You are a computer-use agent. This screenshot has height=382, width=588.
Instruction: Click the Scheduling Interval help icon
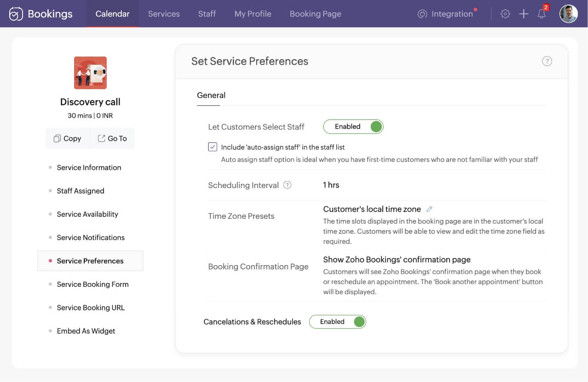click(x=288, y=185)
